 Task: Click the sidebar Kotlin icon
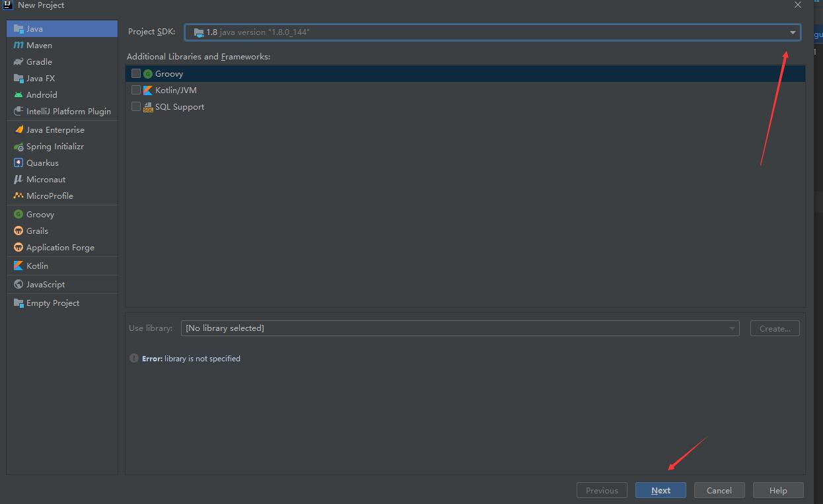click(18, 266)
